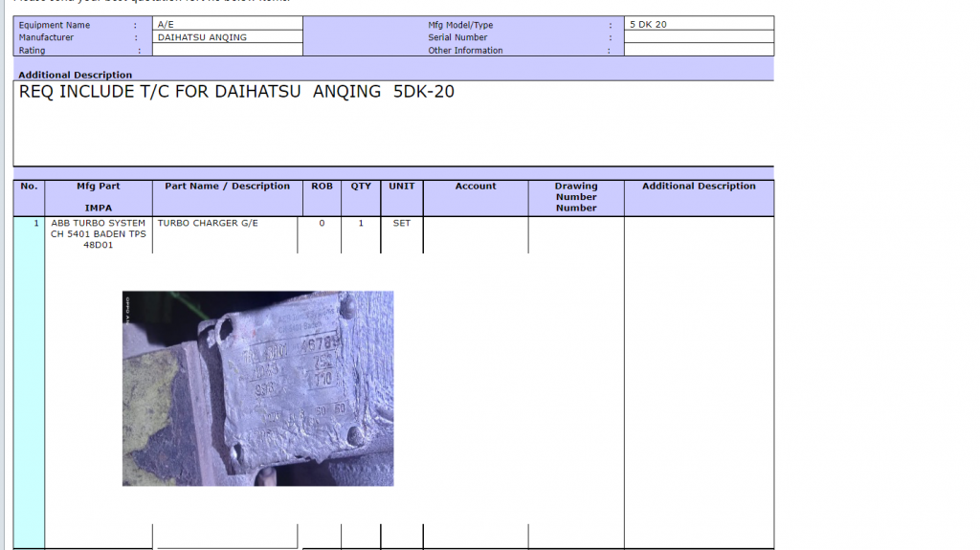Click the REQ INCLUDE T/C description text
This screenshot has height=550, width=980.
236,93
